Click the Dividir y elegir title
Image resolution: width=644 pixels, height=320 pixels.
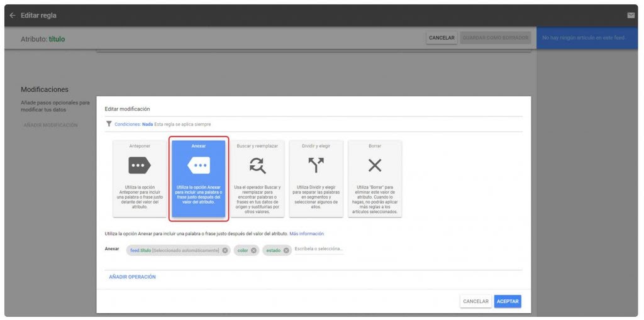(316, 146)
